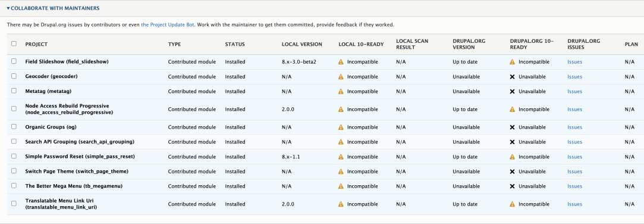
Task: Open Issues link for Geocoder
Action: click(574, 77)
